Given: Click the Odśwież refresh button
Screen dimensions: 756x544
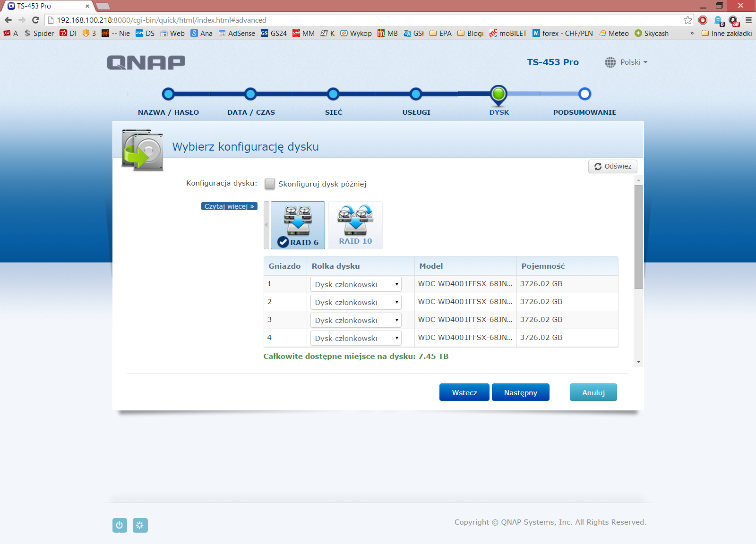Looking at the screenshot, I should click(612, 166).
